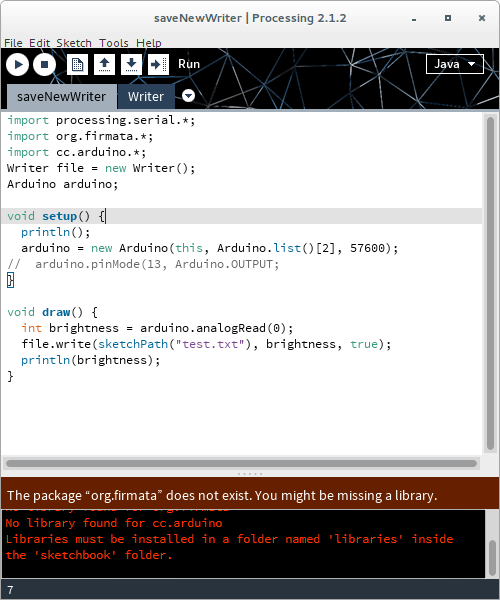Viewport: 500px width, 600px height.
Task: Click the "int brightness = arduino.analogRead(0);" line
Action: click(x=157, y=328)
